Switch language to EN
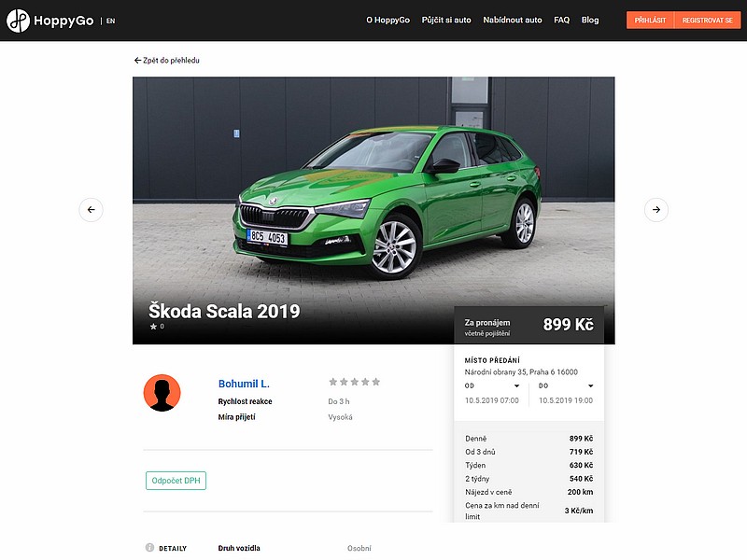Image resolution: width=747 pixels, height=560 pixels. click(110, 21)
